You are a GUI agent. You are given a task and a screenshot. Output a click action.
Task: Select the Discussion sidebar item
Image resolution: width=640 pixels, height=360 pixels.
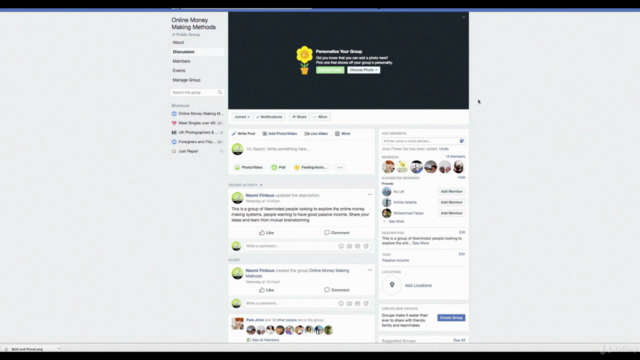198,52
